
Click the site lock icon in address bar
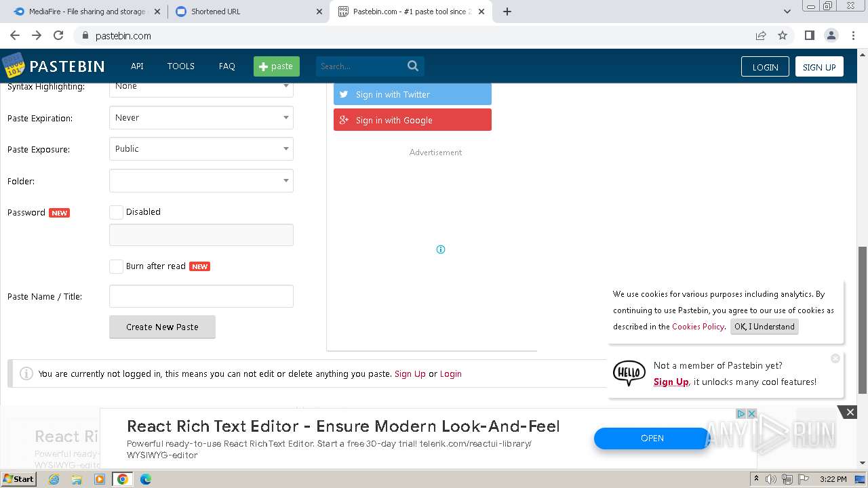coord(85,36)
